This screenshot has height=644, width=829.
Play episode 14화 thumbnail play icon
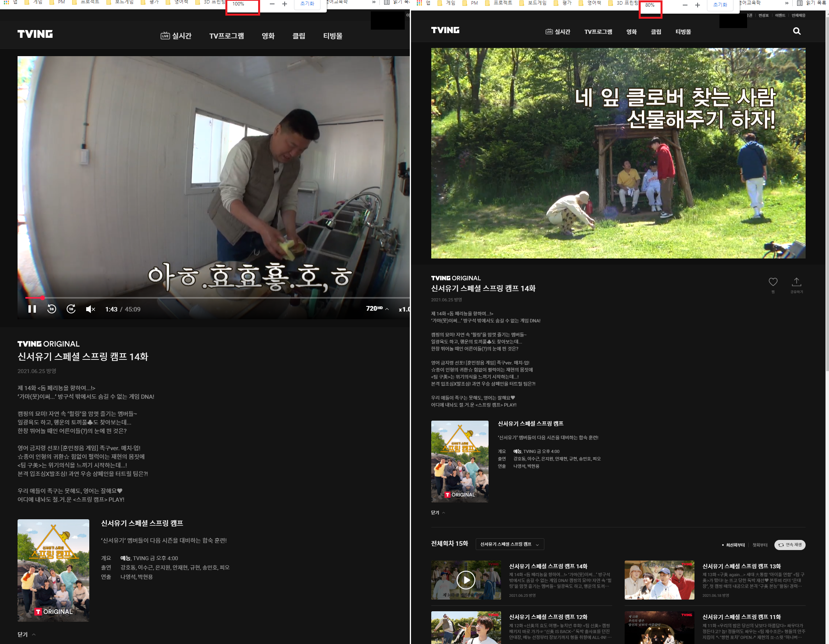[466, 580]
